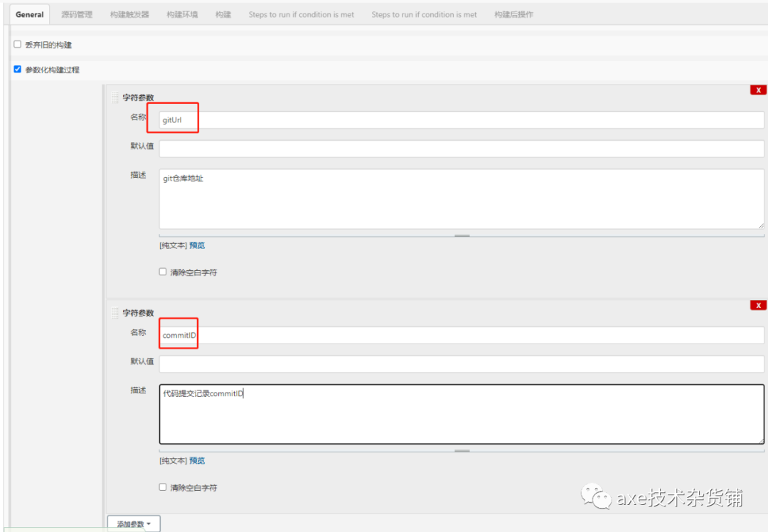The width and height of the screenshot is (768, 532).
Task: Click default value field of commitID parameter
Action: point(462,364)
